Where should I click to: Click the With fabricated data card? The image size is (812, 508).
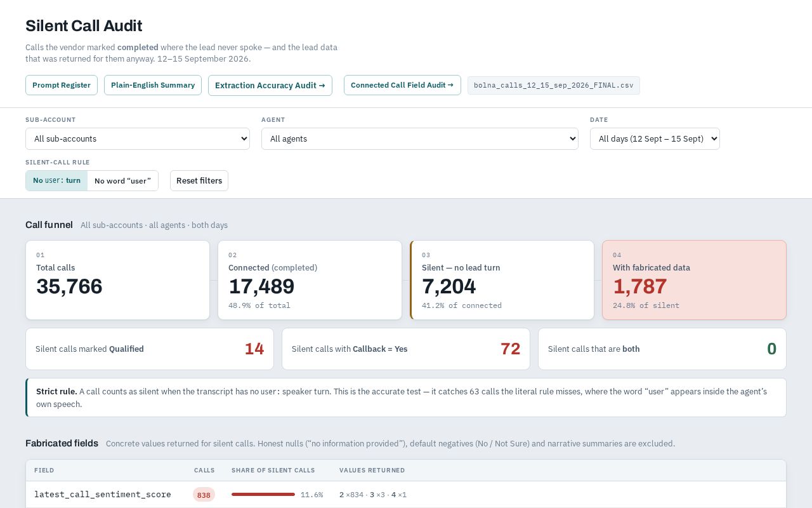(694, 280)
